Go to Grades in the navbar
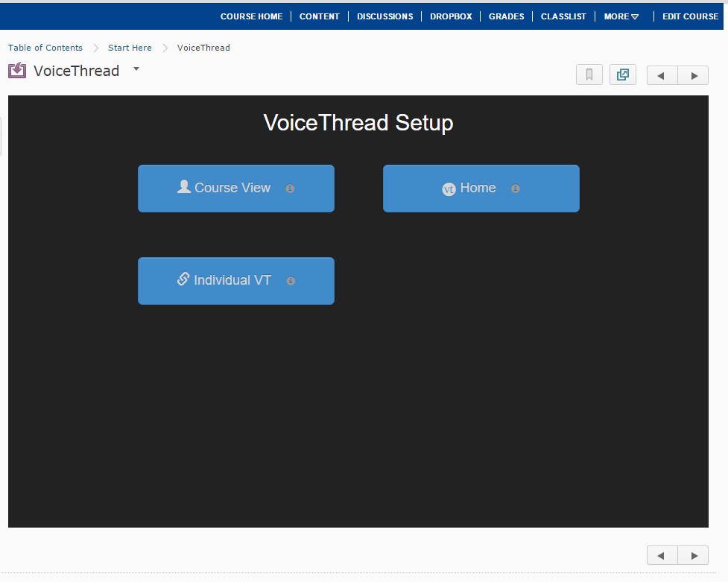Viewport: 728px width, 582px height. point(506,16)
